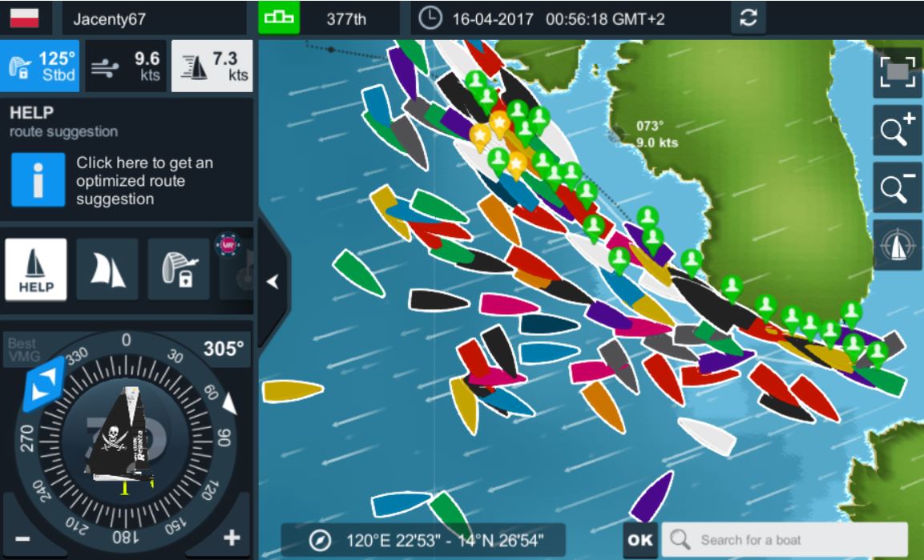Open the sails selection icon

click(107, 270)
